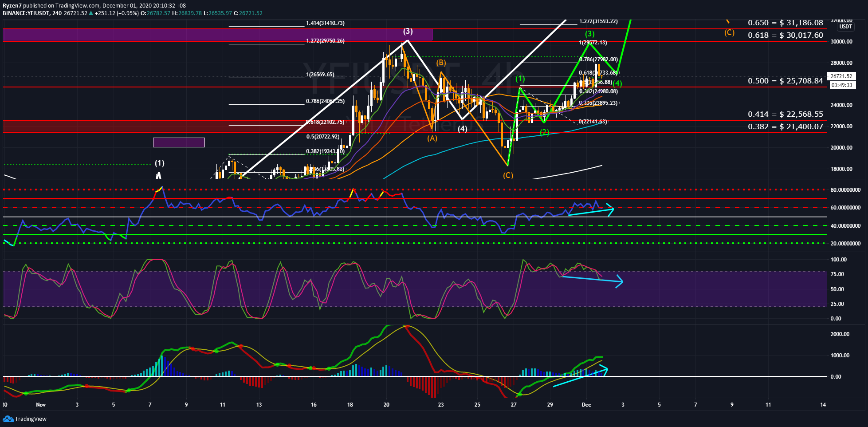Click 20000.00 on the price axis
Viewport: 868px width, 427px height.
841,148
